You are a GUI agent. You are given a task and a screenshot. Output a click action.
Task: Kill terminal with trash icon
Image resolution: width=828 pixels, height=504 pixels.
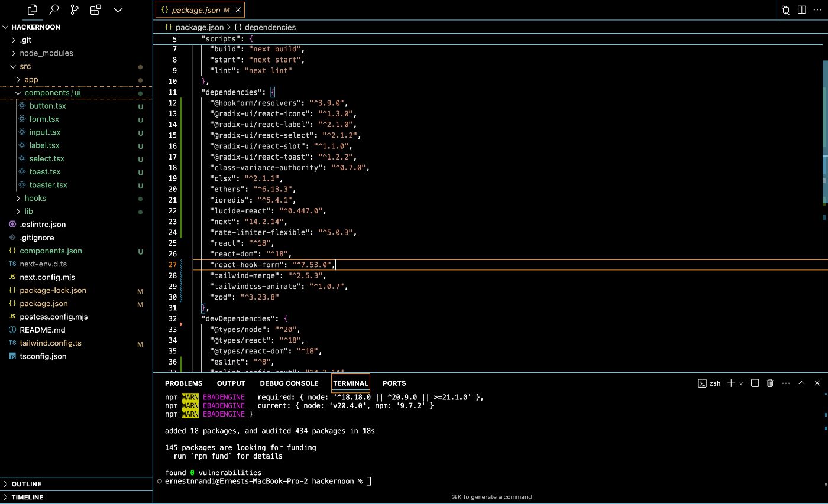point(770,383)
